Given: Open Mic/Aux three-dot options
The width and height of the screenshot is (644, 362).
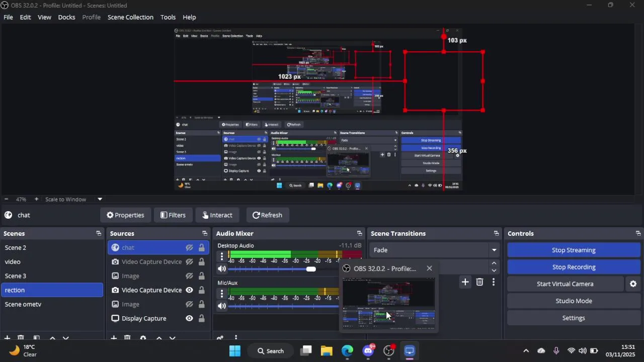Looking at the screenshot, I should click(x=221, y=293).
